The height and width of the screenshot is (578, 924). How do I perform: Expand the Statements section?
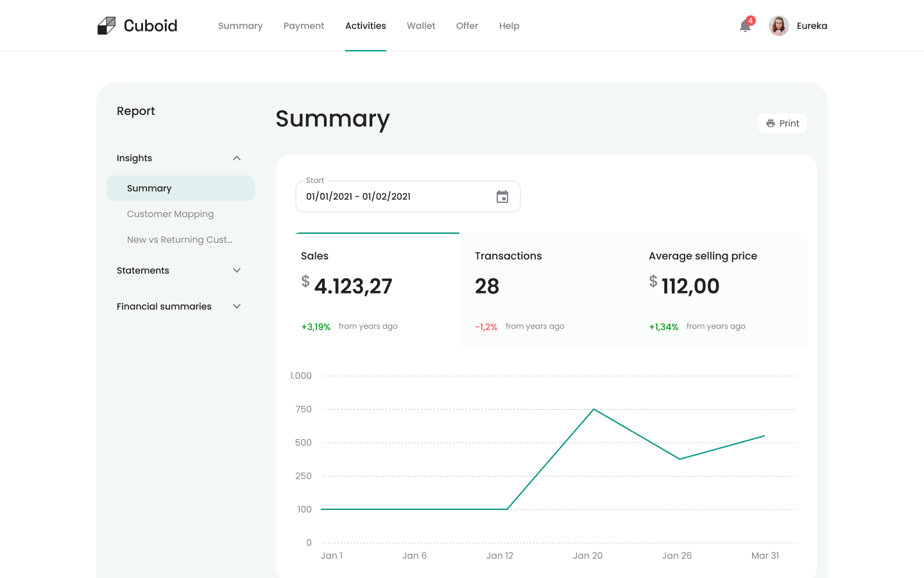tap(237, 270)
